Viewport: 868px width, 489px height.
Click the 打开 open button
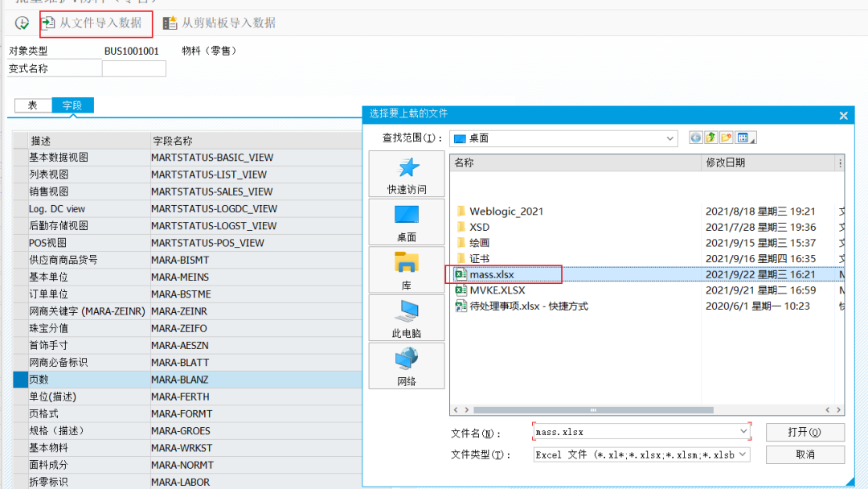(x=805, y=432)
